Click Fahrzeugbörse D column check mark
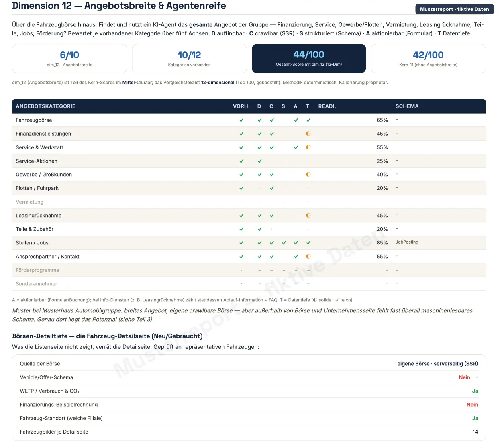 coord(260,120)
